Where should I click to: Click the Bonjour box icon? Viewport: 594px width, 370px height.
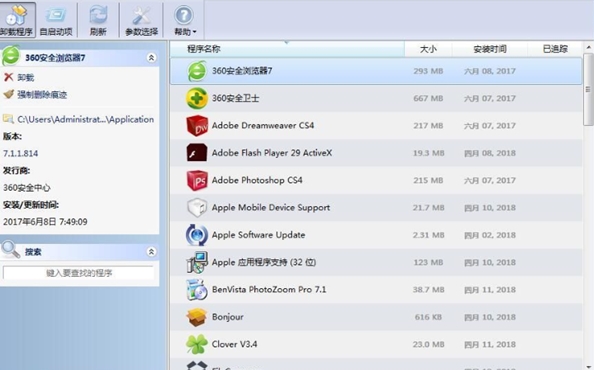(x=197, y=317)
